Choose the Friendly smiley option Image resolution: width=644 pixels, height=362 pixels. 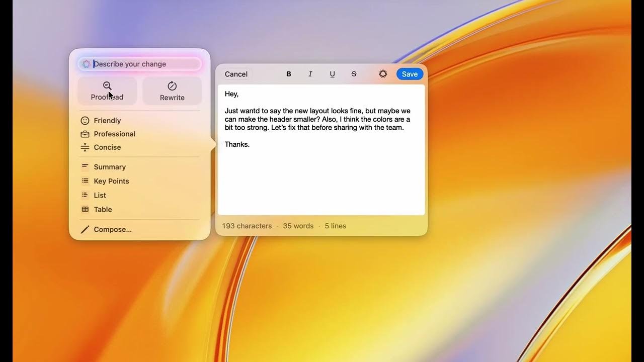(85, 120)
